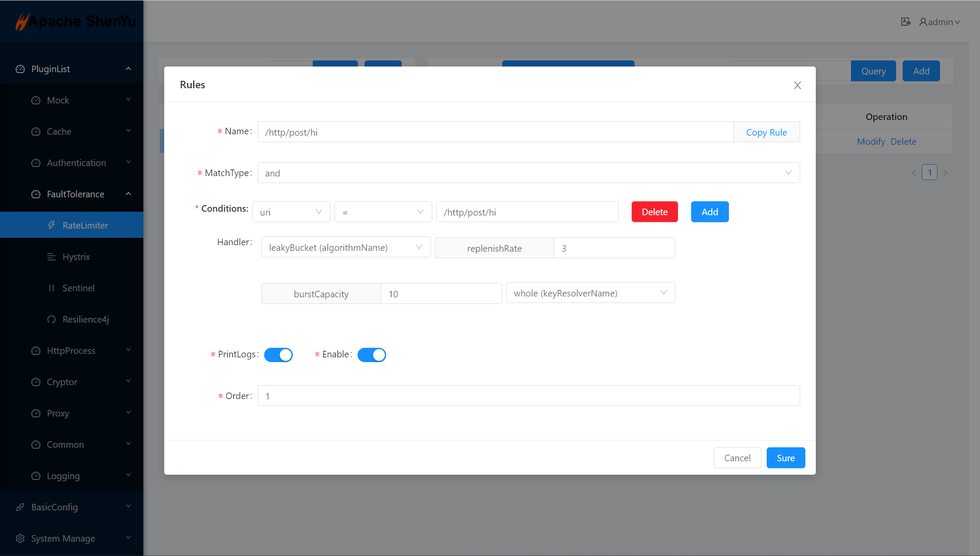Click the admin user icon

click(923, 22)
